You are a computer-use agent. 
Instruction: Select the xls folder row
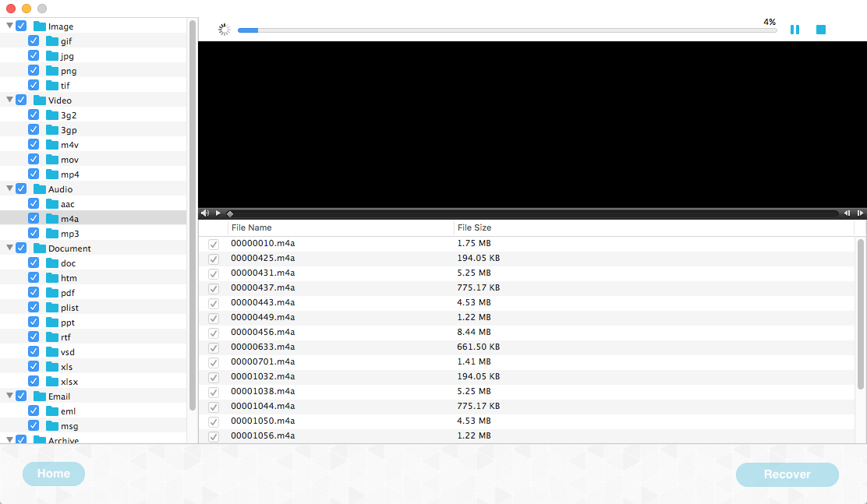pos(93,366)
